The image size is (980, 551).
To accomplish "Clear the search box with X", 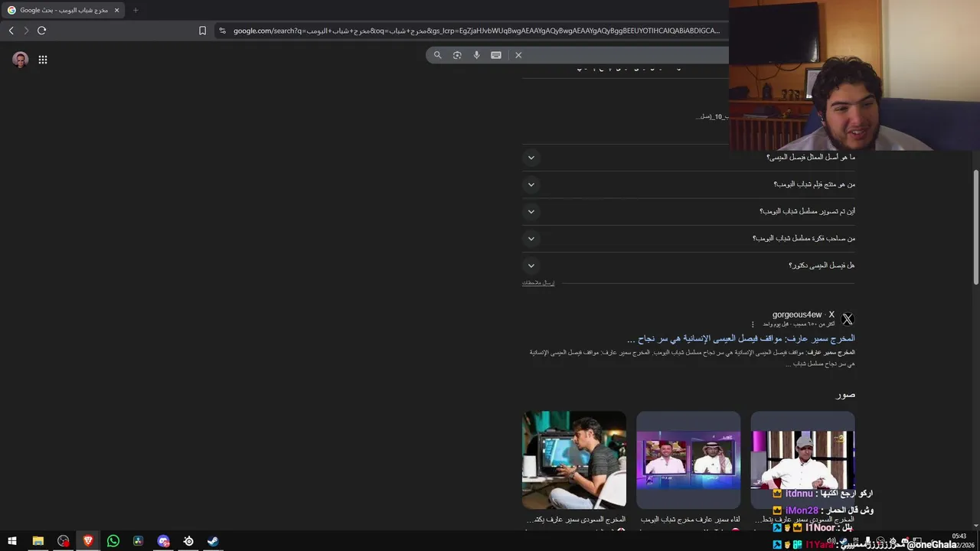I will [x=518, y=55].
